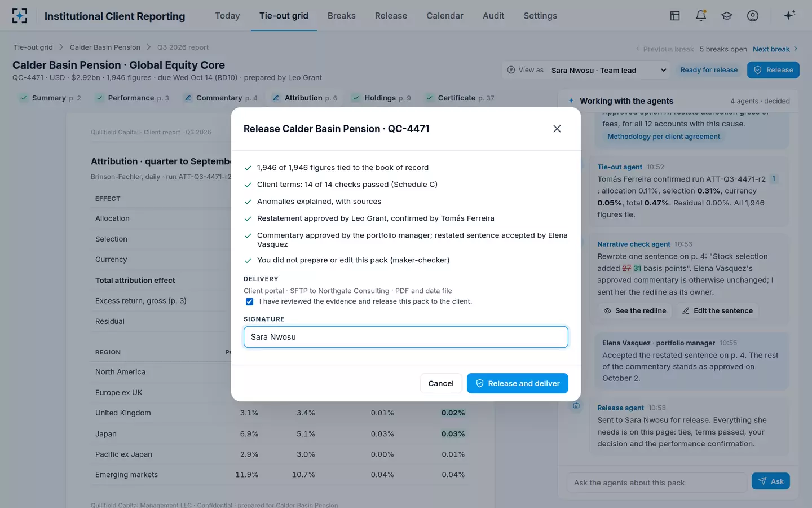Screen dimensions: 812x508
Task: Open Methodology per client agreement link
Action: click(x=664, y=137)
